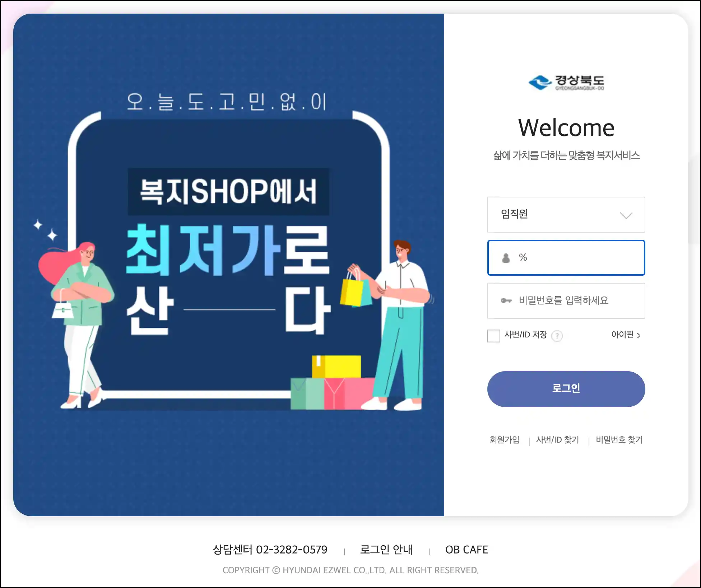Viewport: 701px width, 588px height.
Task: Open the 회원가입 sign-up link
Action: click(504, 440)
